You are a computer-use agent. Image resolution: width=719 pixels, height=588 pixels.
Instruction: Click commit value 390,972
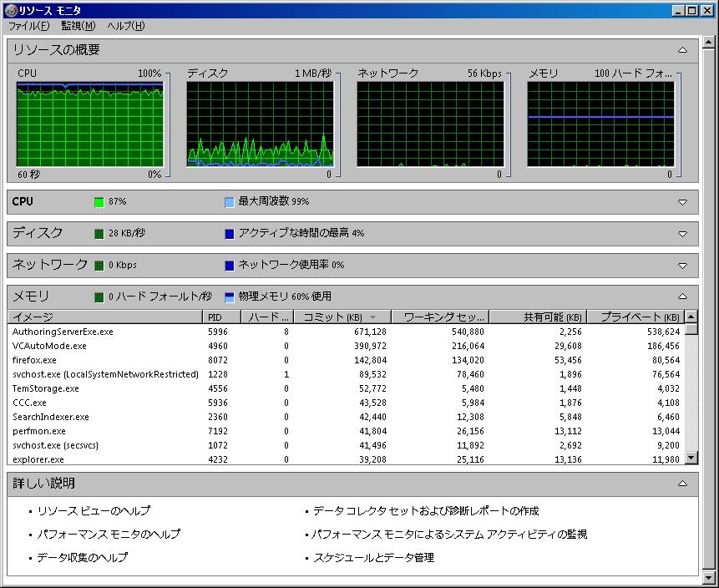pyautogui.click(x=370, y=346)
